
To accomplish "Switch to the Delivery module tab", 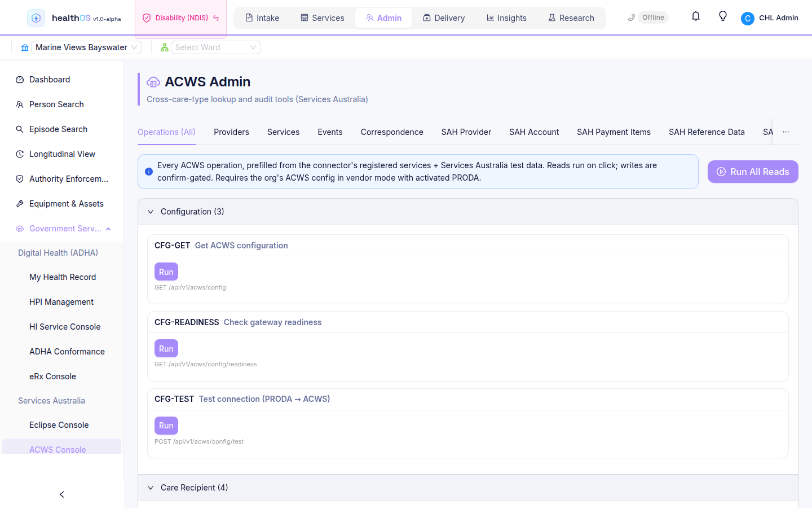I will pos(444,18).
